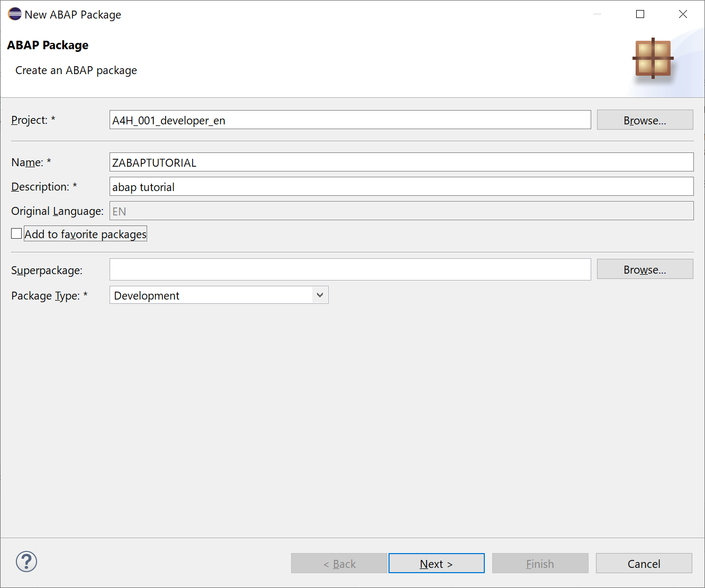705x588 pixels.
Task: Click the Eclipse icon in the title bar
Action: 14,14
